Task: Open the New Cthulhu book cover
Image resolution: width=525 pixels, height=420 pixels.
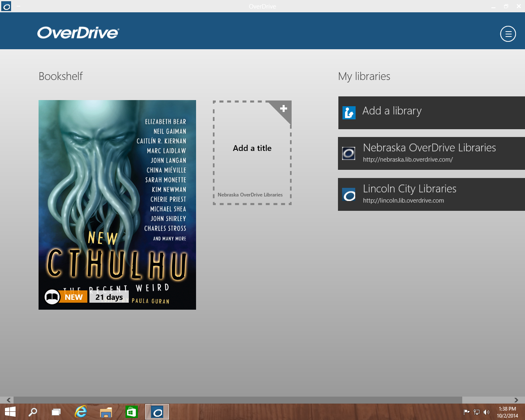Action: [117, 205]
